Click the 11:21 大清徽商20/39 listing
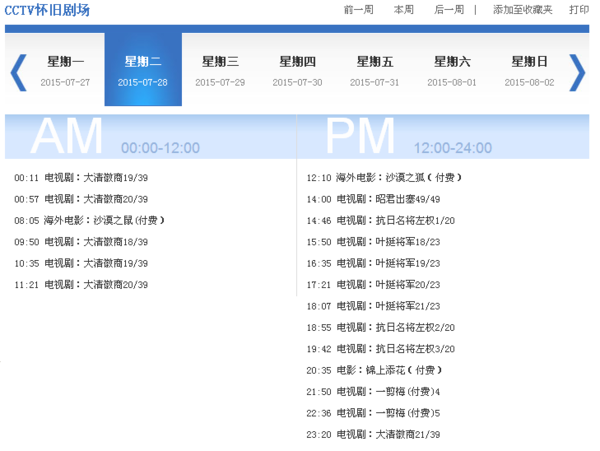Screen dimensions: 600x451 pos(81,285)
